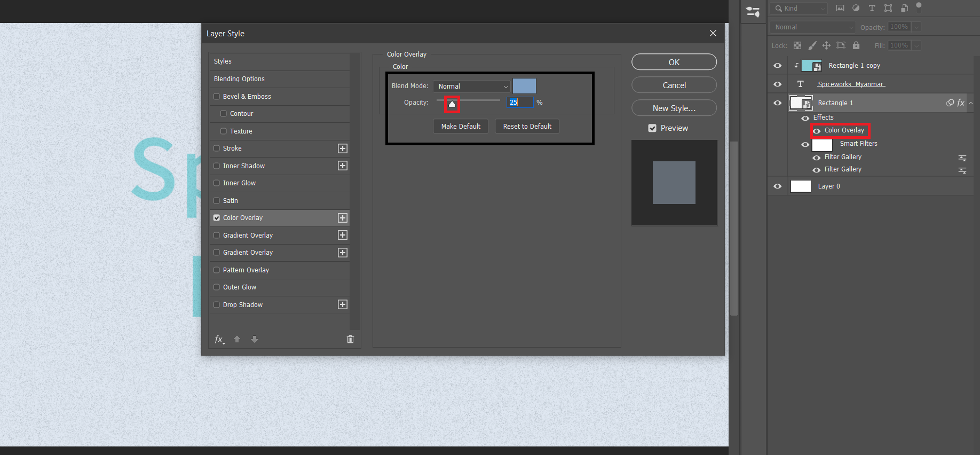Click the blue overlay color swatch
The image size is (980, 455).
coord(524,86)
